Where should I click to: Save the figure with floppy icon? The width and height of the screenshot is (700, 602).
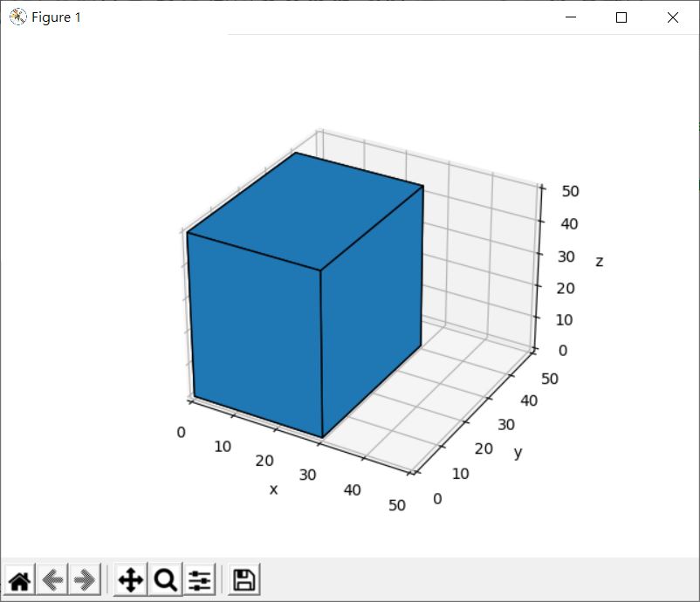coord(244,580)
